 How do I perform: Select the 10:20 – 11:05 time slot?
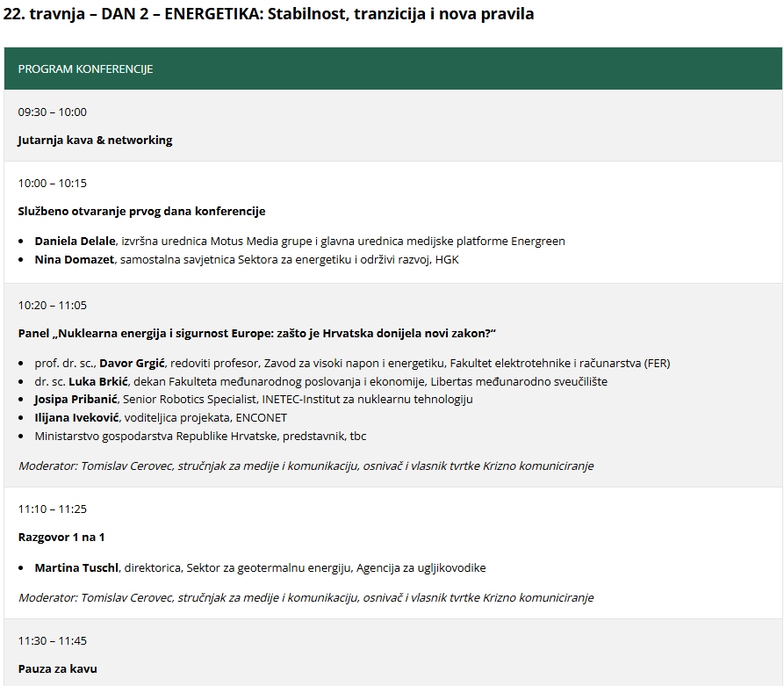52,305
